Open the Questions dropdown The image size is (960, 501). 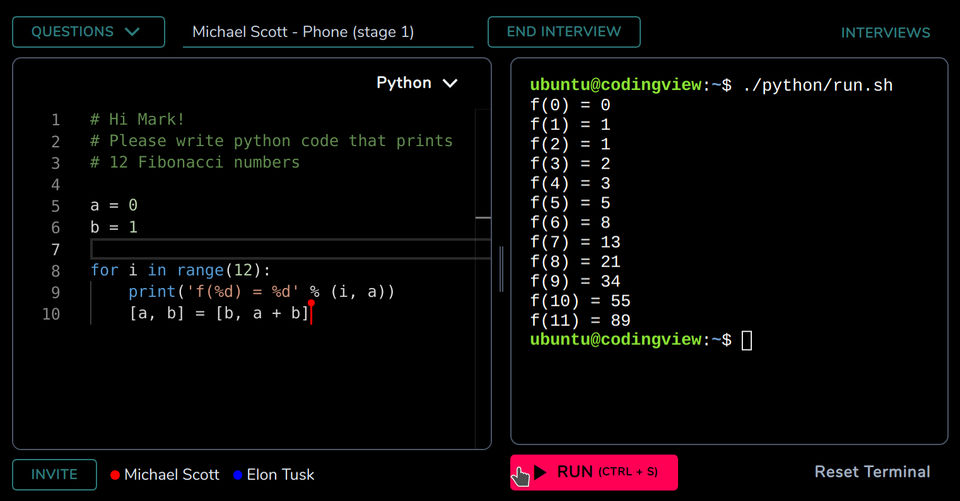[x=87, y=32]
